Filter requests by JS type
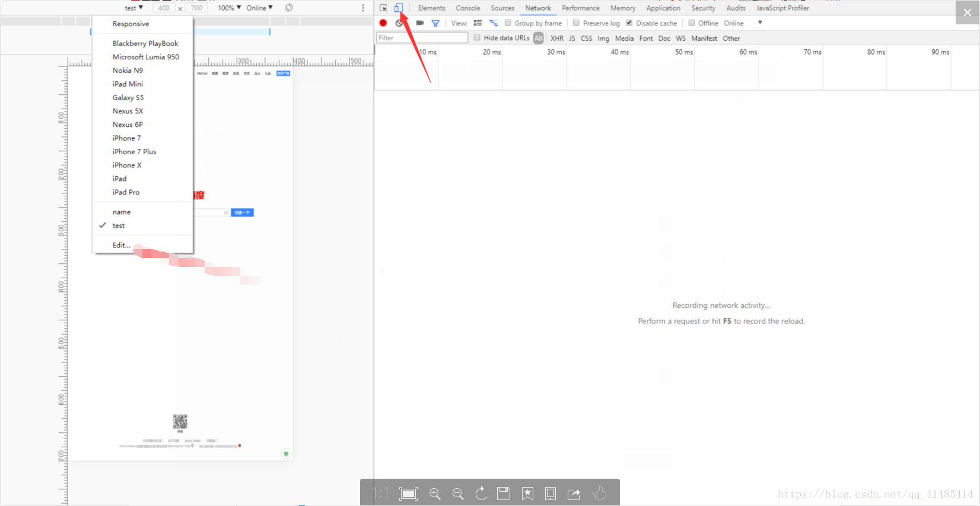Viewport: 980px width, 506px height. pos(572,38)
